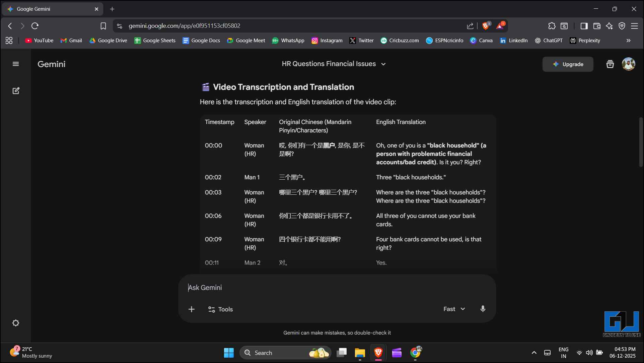Open the Perplexity bookmark
Viewport: 644px width, 363px height.
tap(585, 41)
